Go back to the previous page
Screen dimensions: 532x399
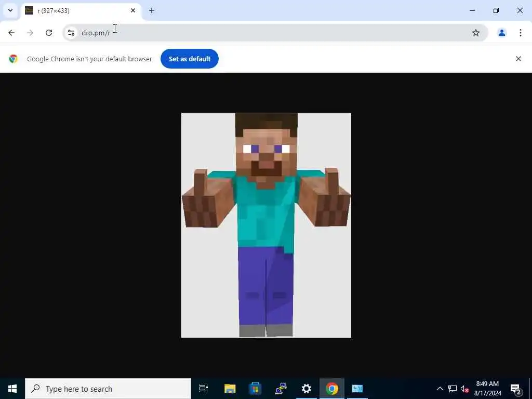(x=11, y=33)
